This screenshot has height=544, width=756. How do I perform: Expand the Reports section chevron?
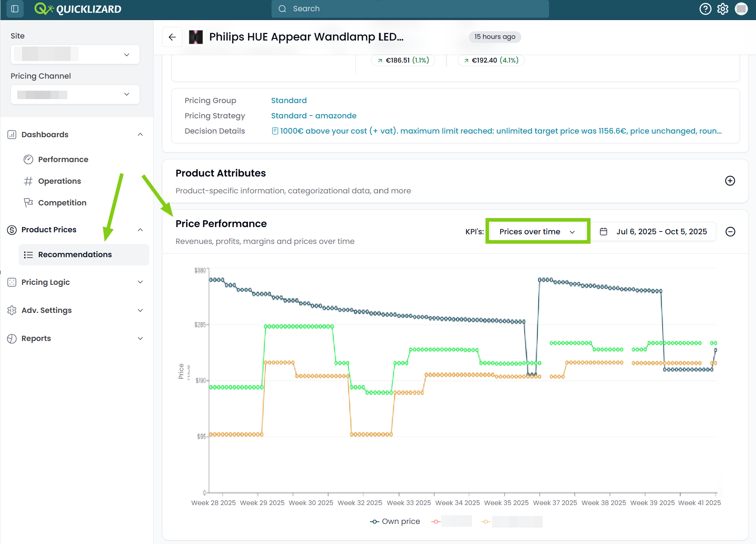pos(140,339)
